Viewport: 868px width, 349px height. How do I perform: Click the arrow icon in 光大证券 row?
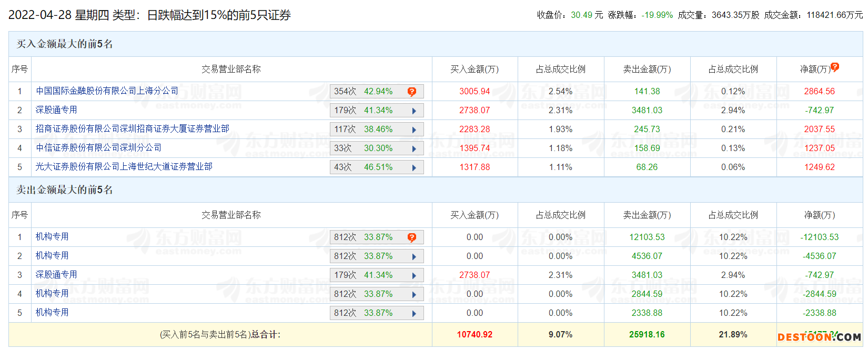414,168
